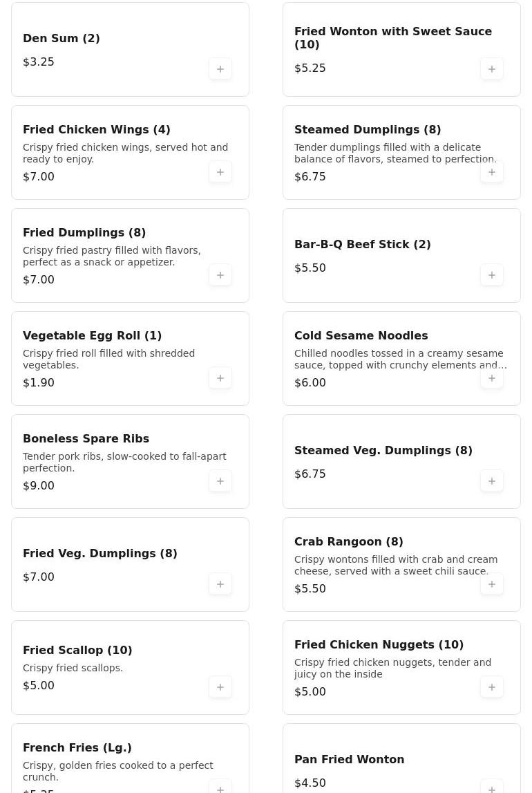
Task: Open the Cold Sesame Noodles item title
Action: 361,336
